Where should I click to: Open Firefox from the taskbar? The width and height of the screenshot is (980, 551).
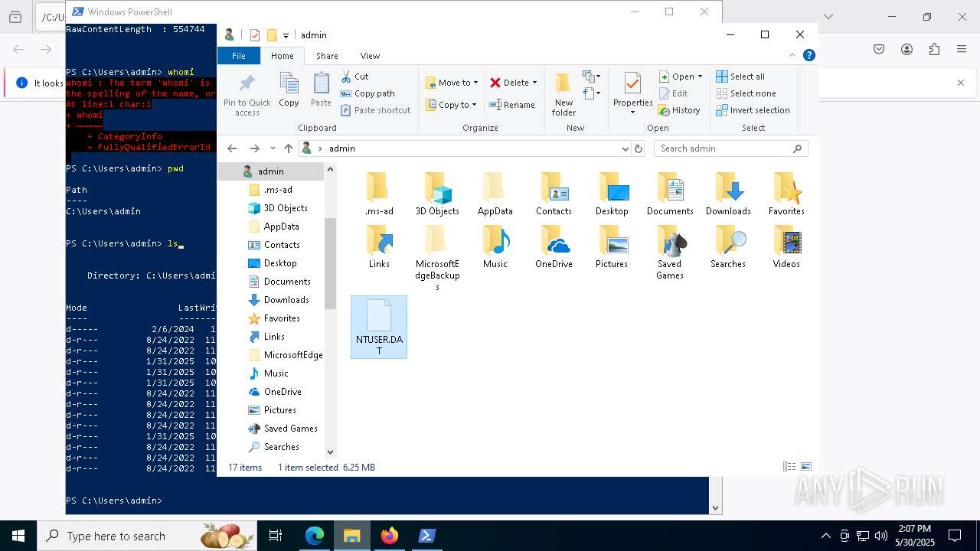coord(390,536)
